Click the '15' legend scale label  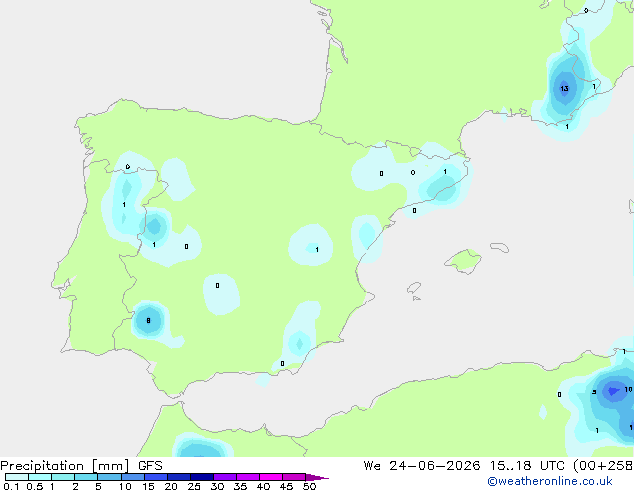point(148,486)
